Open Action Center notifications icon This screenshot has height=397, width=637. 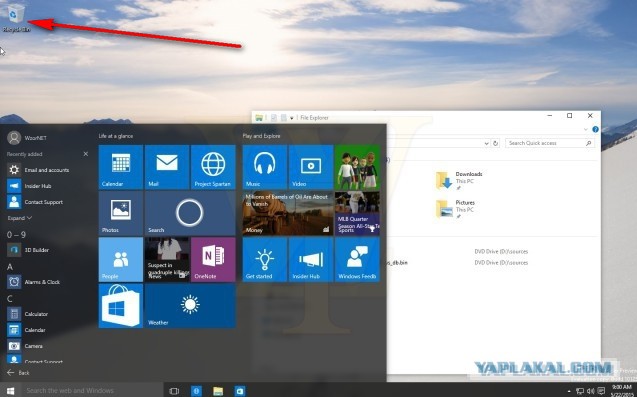[601, 391]
